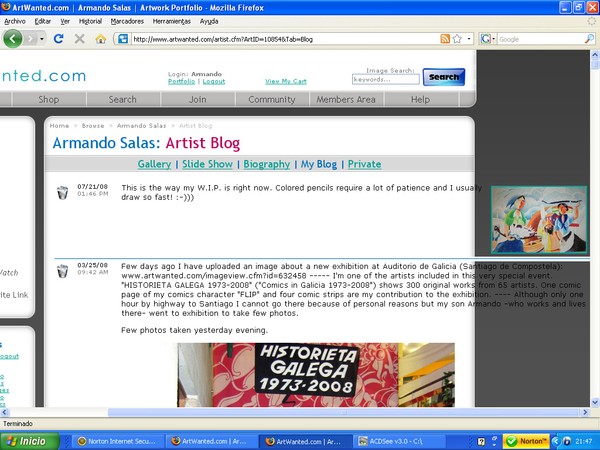Stop loading with the X icon

80,39
